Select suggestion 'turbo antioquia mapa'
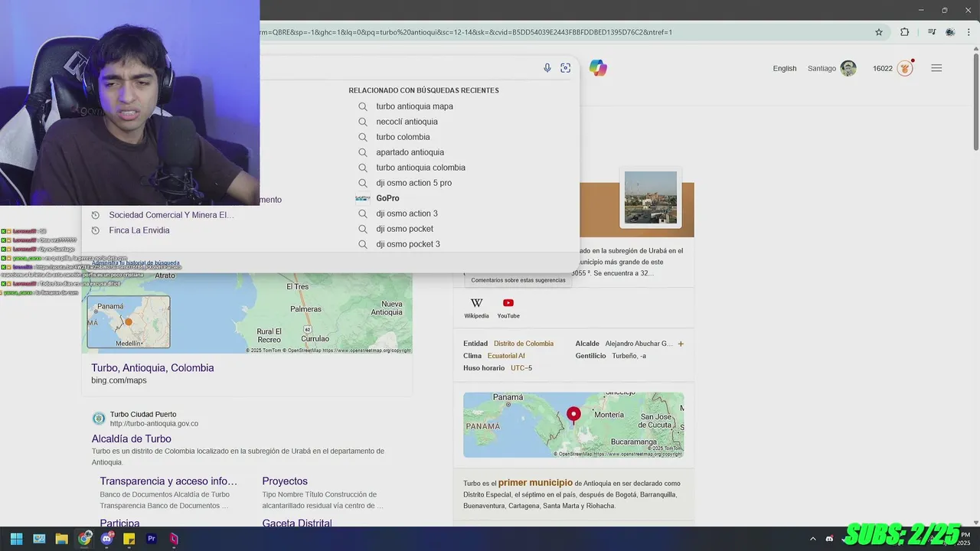 (x=414, y=106)
